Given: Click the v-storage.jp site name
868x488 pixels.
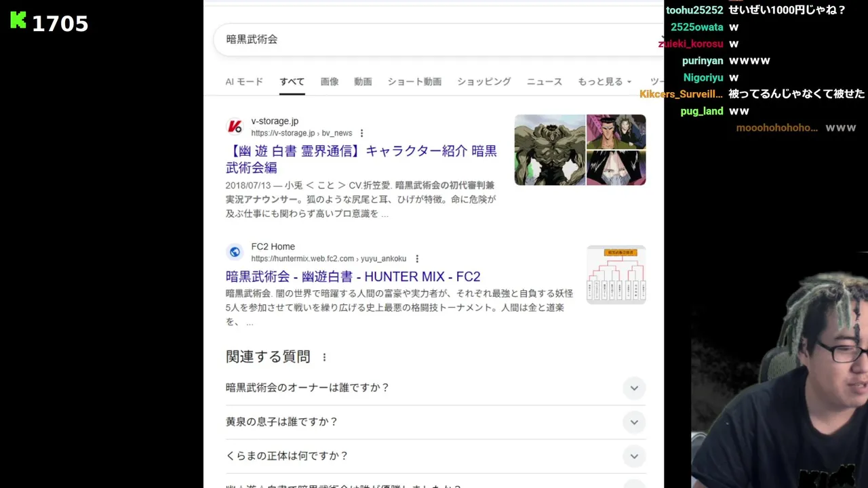Looking at the screenshot, I should (275, 121).
